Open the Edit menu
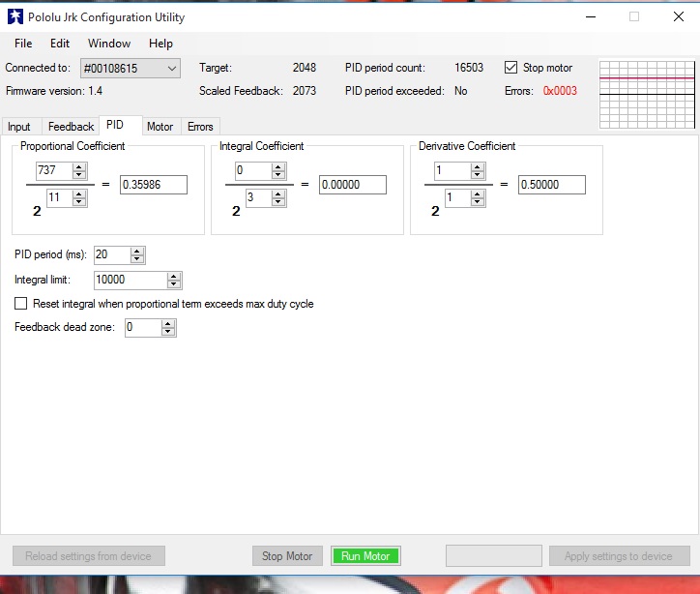The image size is (700, 594). pos(60,44)
